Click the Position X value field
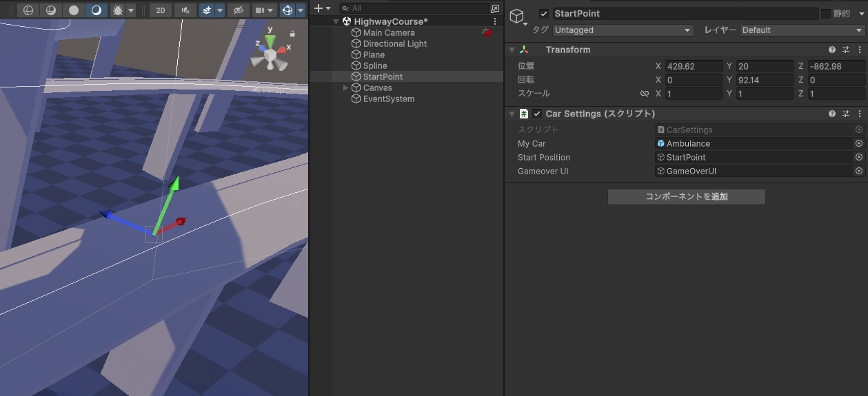 tap(694, 66)
